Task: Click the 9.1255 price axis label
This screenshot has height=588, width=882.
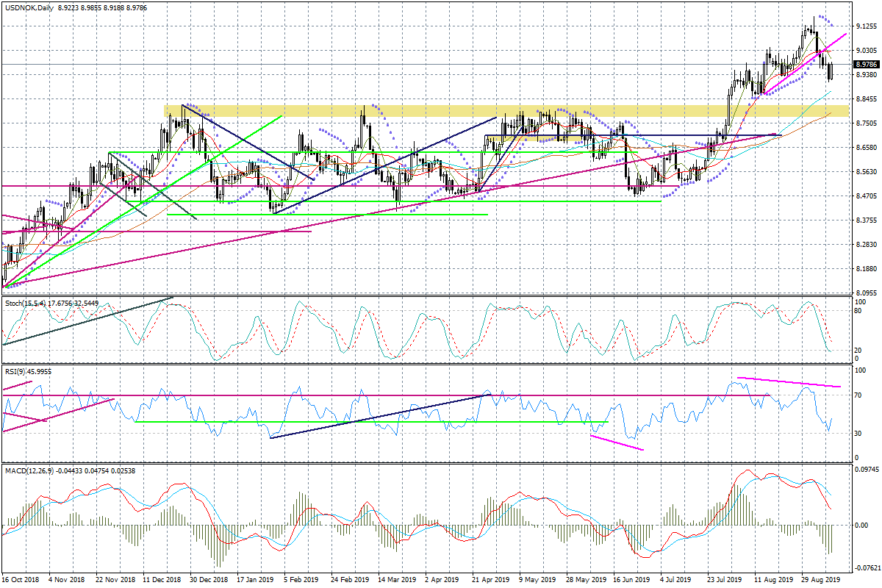Action: pyautogui.click(x=868, y=26)
